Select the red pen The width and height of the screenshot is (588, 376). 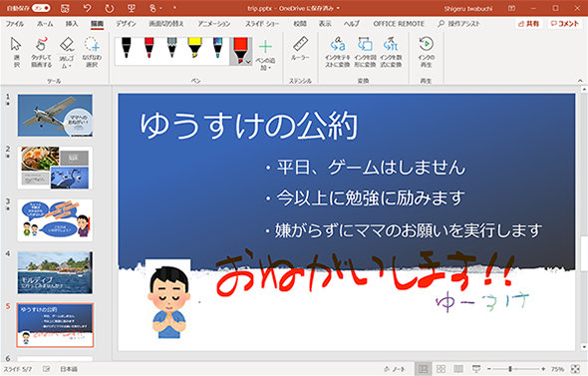tap(148, 48)
